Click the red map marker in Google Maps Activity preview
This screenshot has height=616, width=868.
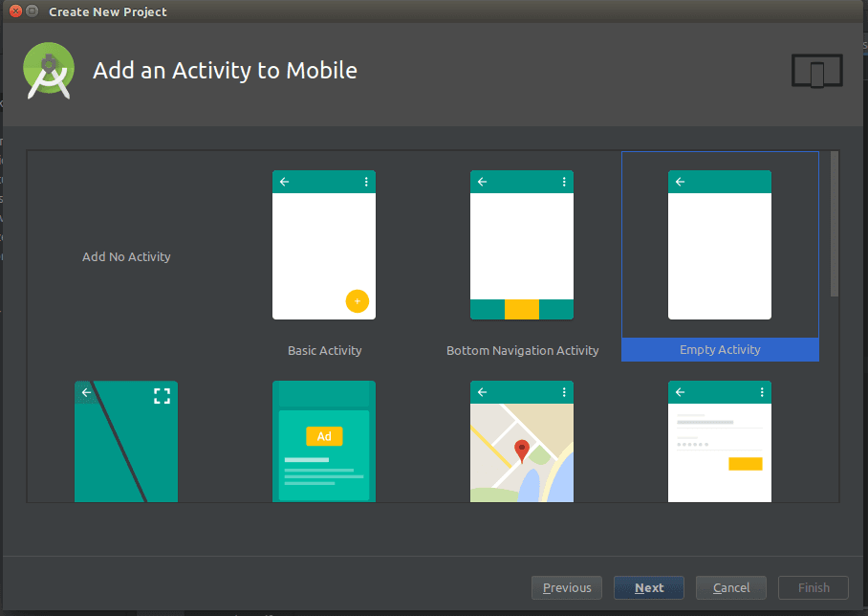click(x=521, y=446)
